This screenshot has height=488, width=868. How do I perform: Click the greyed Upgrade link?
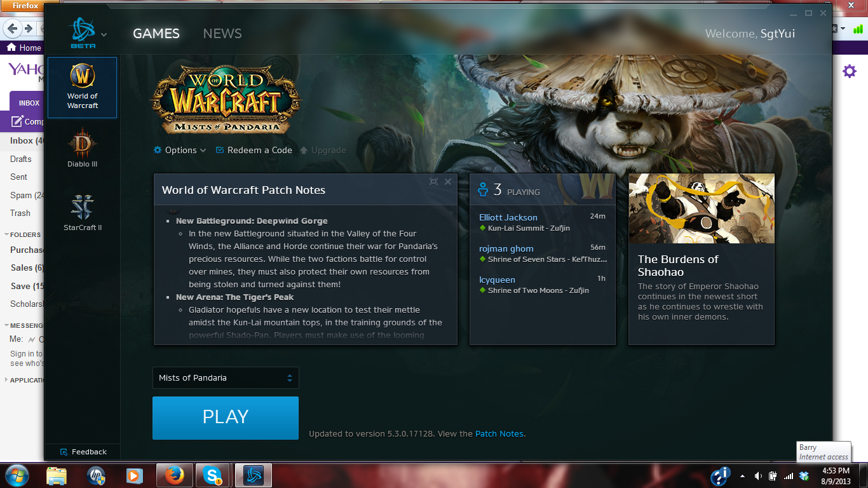point(323,150)
